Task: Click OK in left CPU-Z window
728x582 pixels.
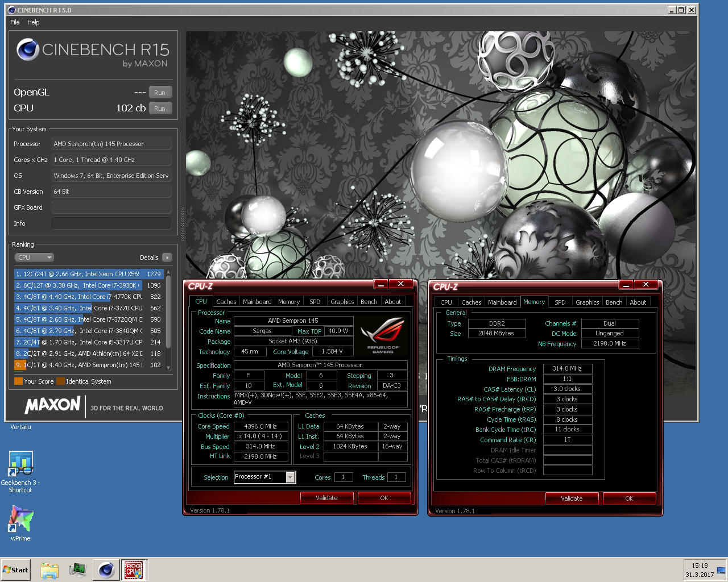Action: point(384,498)
